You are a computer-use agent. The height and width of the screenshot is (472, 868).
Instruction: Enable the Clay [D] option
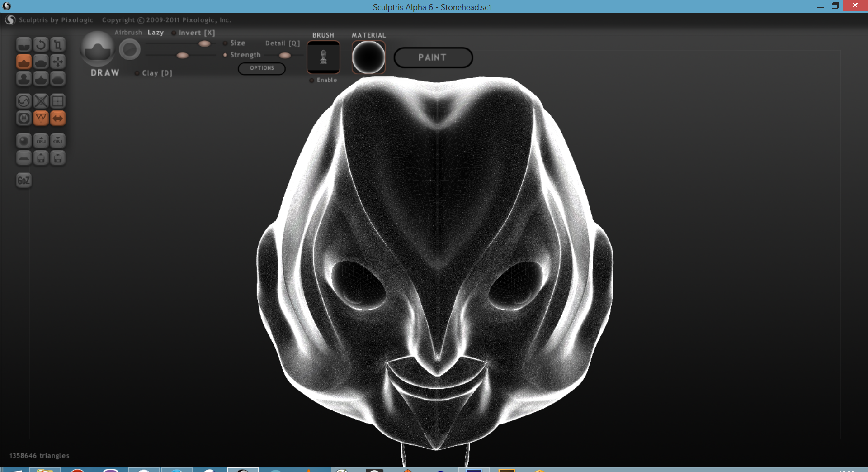(x=137, y=73)
